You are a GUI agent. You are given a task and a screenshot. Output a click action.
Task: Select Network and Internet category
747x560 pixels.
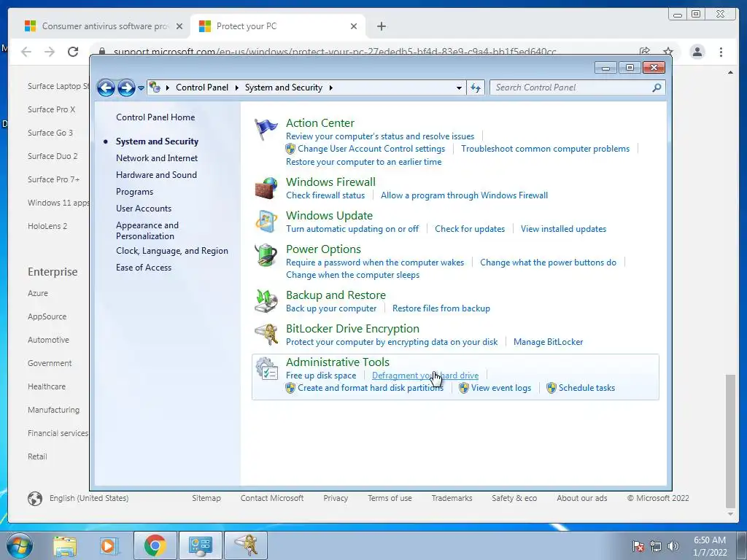157,158
